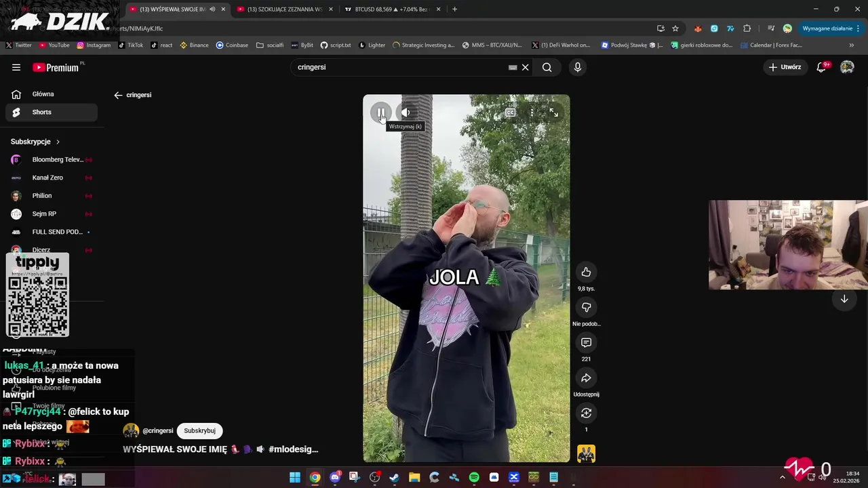
Task: Open the remix button on the Short
Action: [587, 413]
